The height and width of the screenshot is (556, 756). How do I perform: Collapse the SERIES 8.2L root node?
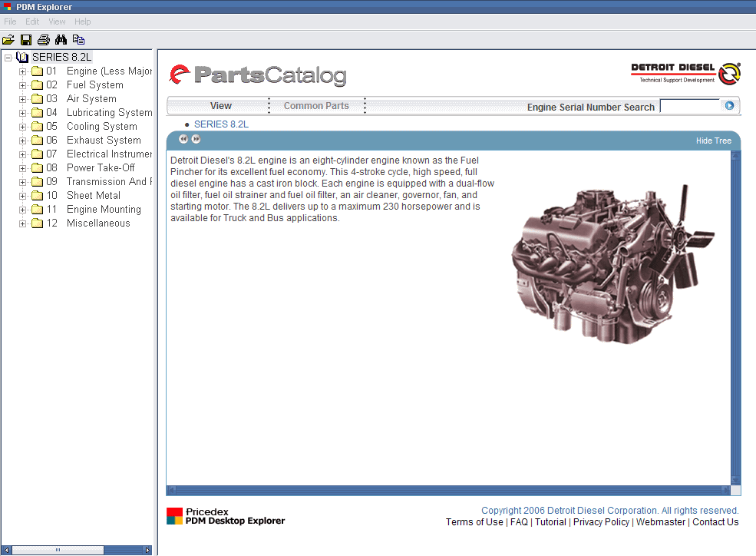[8, 58]
